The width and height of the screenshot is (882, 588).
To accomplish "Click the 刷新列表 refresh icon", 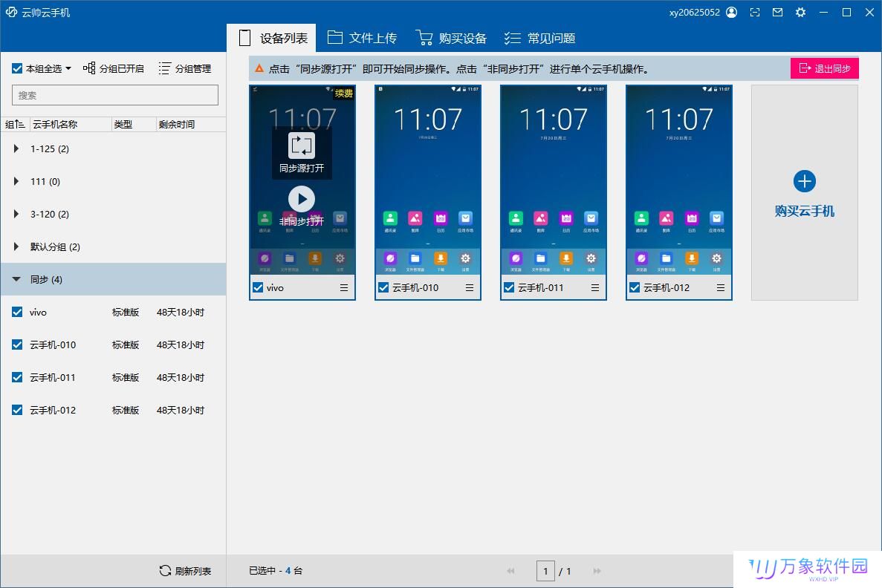I will (x=165, y=571).
